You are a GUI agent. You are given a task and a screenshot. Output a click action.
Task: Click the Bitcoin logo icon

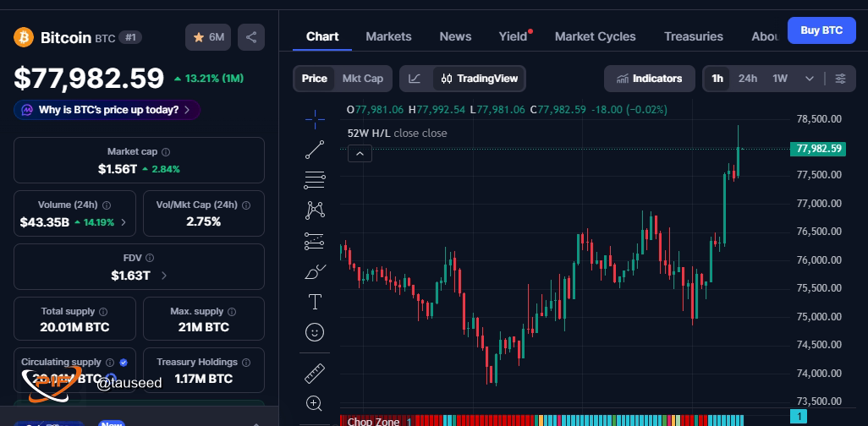point(24,38)
